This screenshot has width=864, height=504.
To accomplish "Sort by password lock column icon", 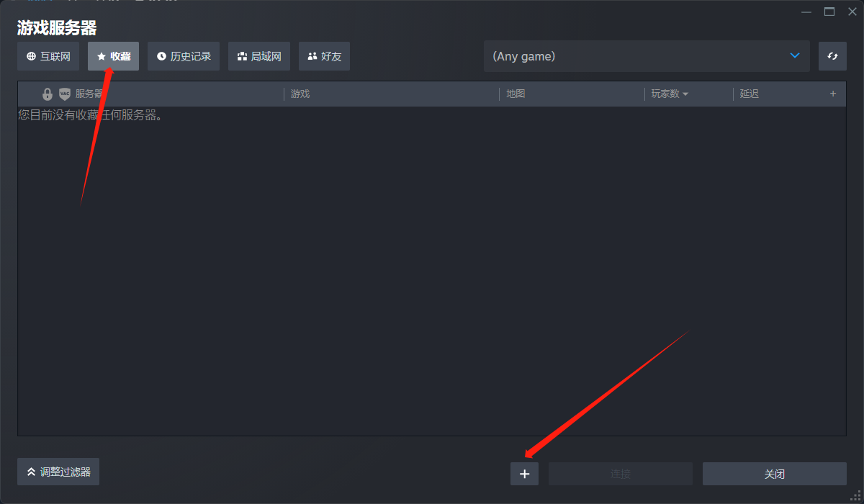I will [48, 94].
